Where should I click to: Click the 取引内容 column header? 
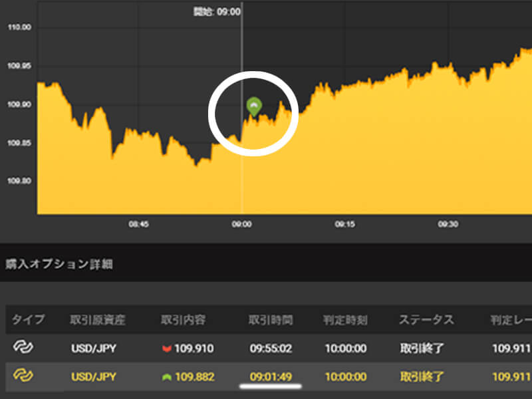point(184,320)
